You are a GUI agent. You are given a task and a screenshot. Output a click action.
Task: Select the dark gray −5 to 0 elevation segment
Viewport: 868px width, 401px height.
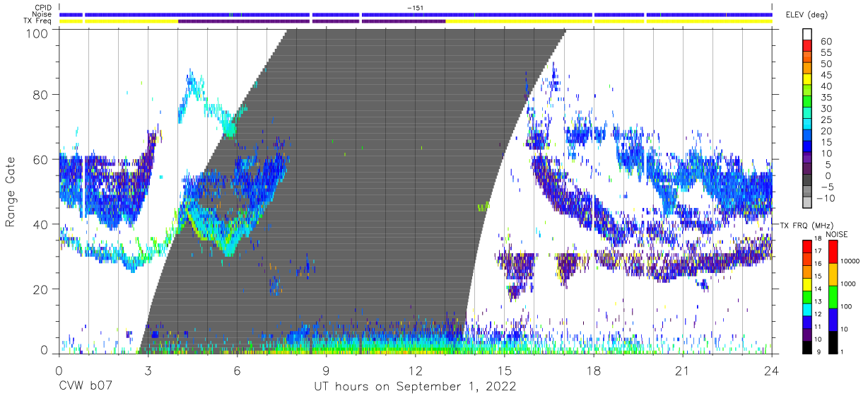(x=808, y=180)
